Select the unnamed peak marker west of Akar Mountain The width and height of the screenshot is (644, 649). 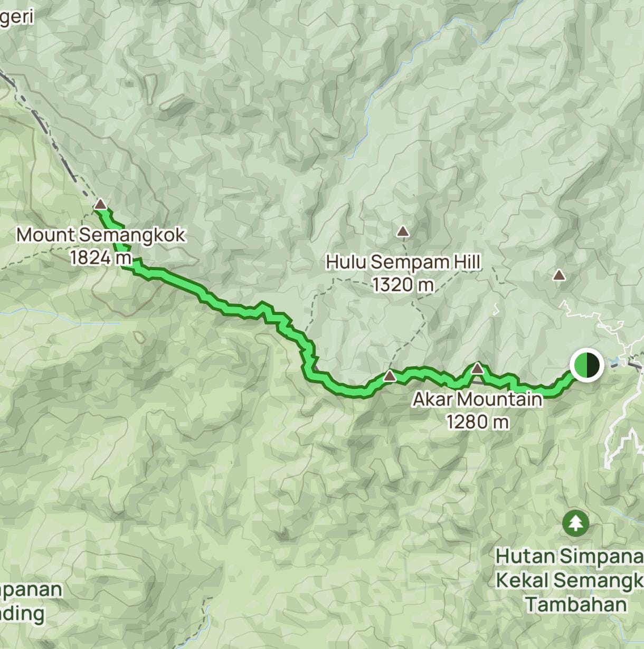click(390, 376)
